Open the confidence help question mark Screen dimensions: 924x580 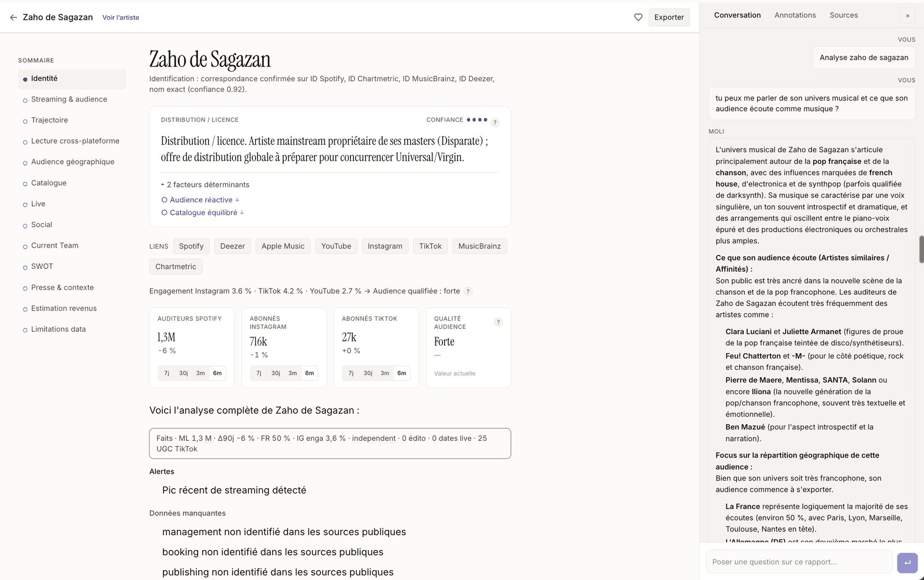[495, 122]
